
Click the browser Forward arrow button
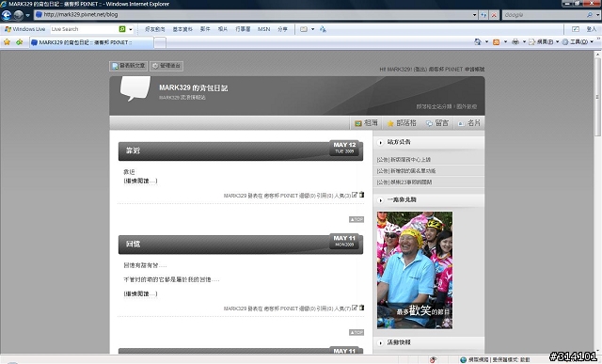[x=18, y=15]
